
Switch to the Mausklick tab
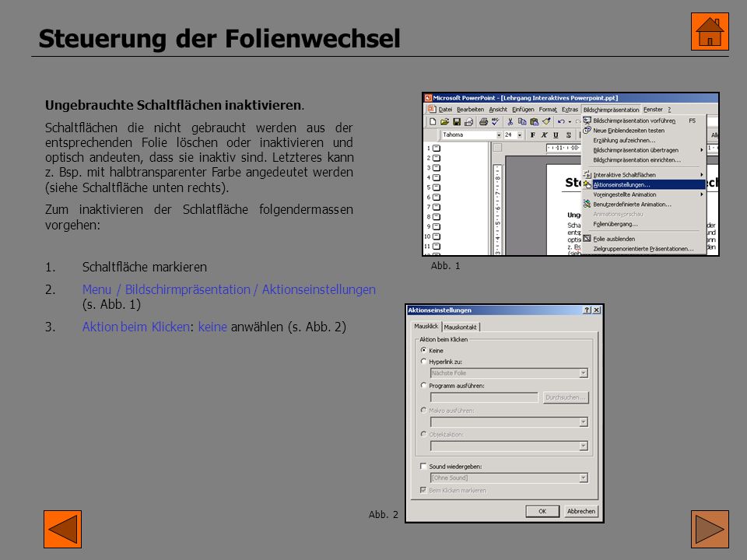[x=426, y=326]
